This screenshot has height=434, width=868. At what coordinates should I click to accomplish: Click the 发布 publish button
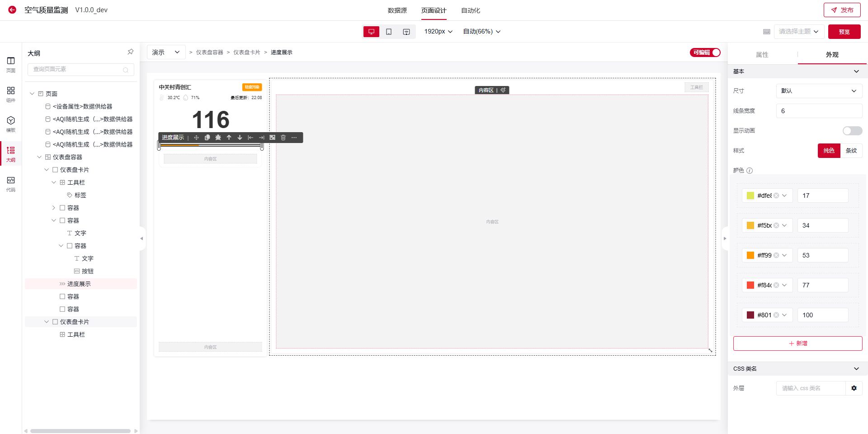click(842, 10)
